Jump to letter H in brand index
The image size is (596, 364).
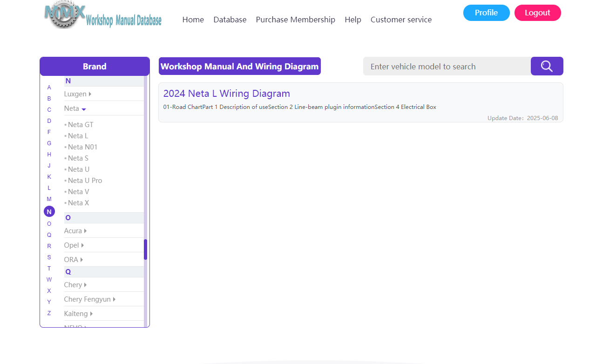49,155
